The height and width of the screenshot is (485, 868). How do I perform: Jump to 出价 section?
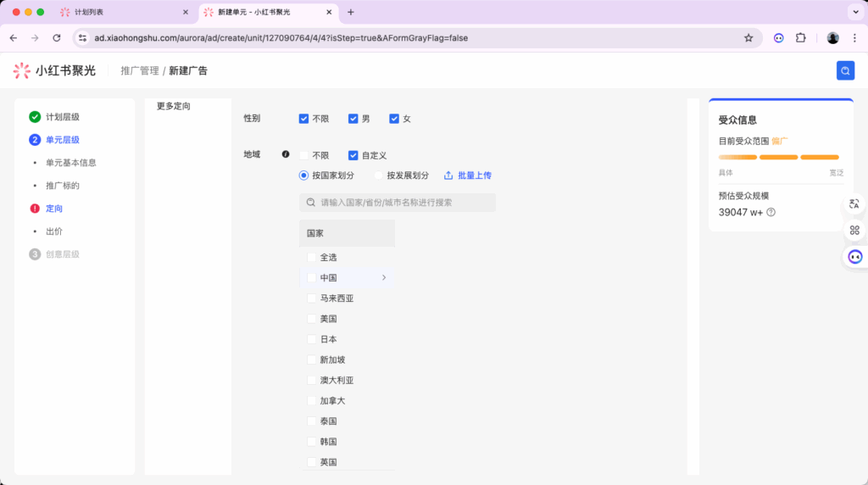54,231
